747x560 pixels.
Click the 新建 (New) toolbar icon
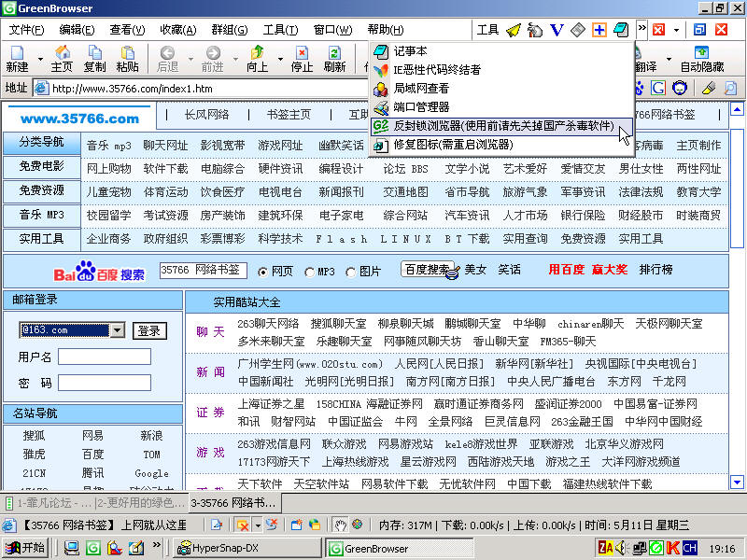pos(17,59)
